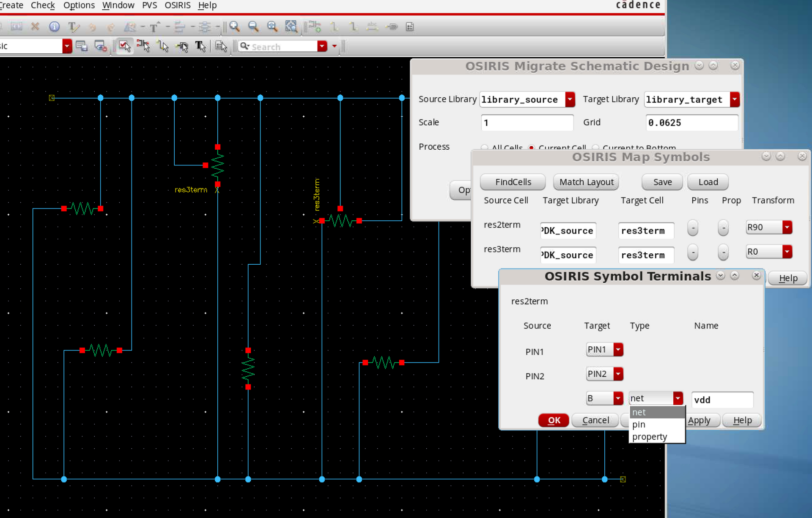Open the PIN2 target terminal dropdown

pos(618,374)
